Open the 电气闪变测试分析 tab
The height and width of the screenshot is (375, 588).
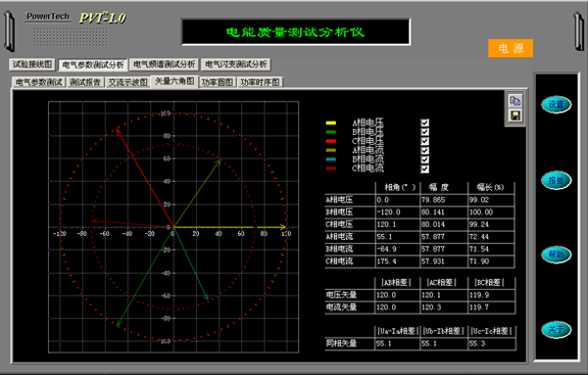coord(236,65)
